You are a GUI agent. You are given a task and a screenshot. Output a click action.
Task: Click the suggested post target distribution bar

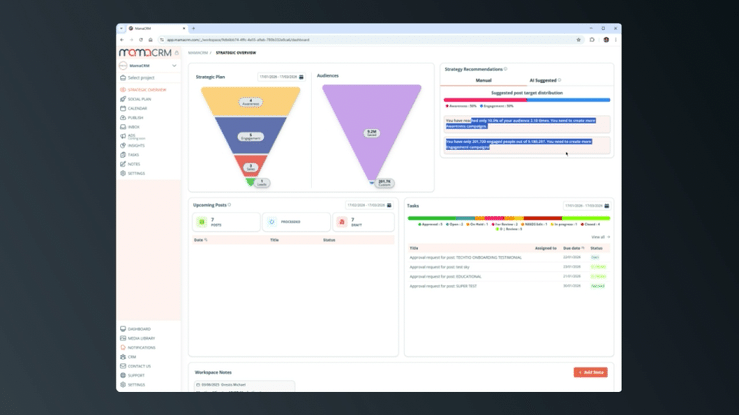527,100
